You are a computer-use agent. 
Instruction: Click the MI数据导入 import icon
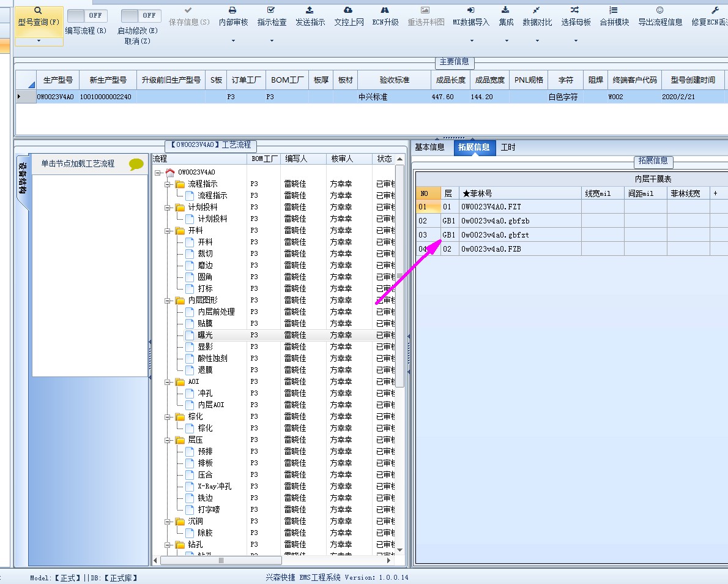(471, 10)
